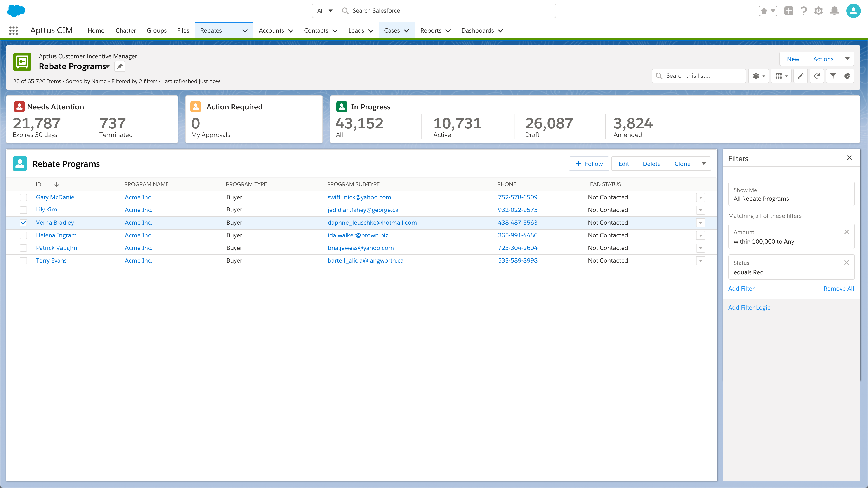This screenshot has width=868, height=488.
Task: Open Helena Ingram's record link
Action: click(56, 235)
